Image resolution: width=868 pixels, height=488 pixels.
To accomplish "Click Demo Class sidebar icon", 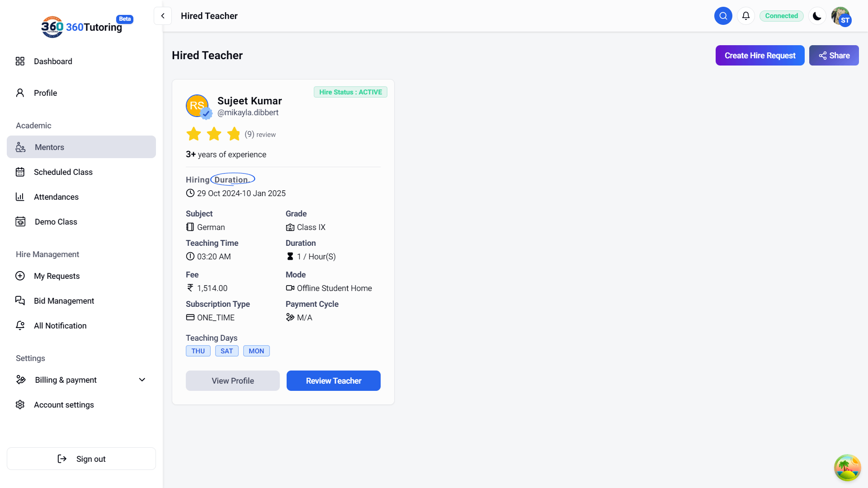I will click(20, 221).
